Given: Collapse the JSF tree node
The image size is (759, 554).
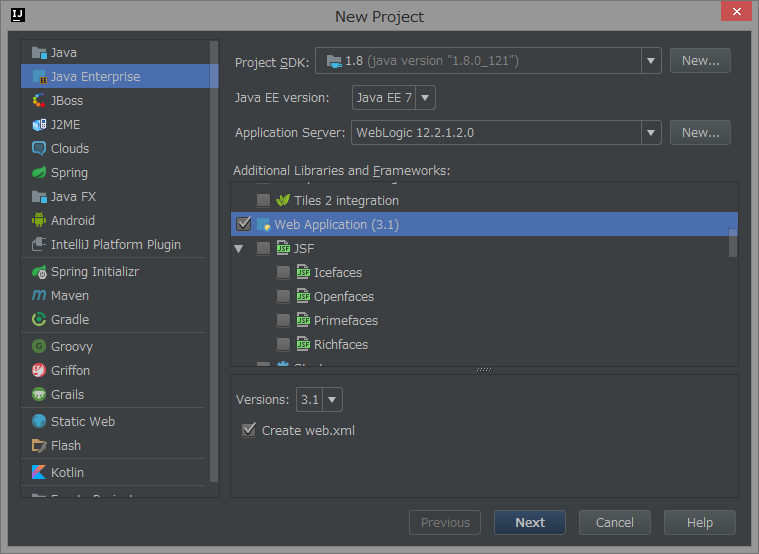Looking at the screenshot, I should tap(239, 248).
